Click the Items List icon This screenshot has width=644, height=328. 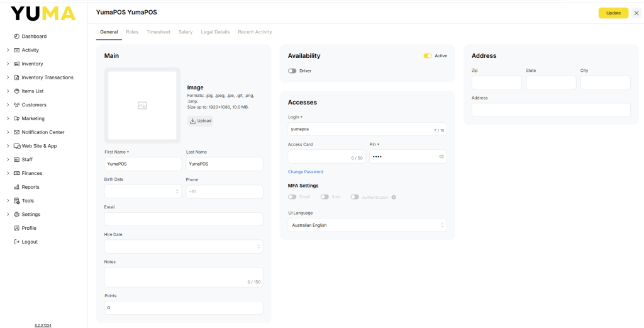17,91
